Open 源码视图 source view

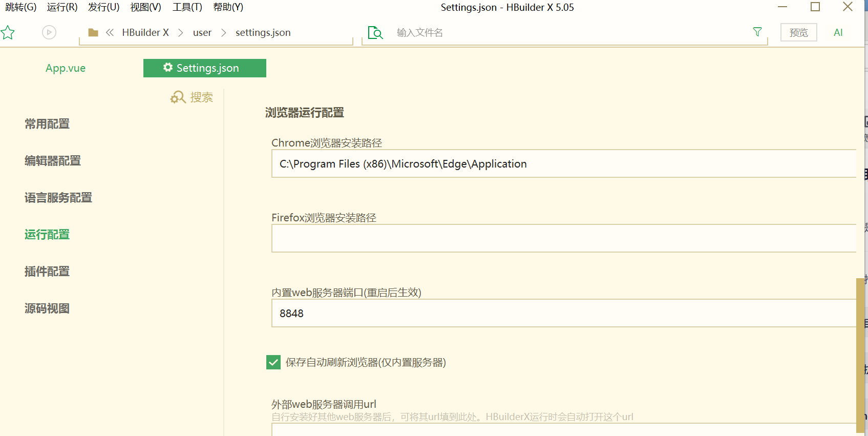pos(47,308)
